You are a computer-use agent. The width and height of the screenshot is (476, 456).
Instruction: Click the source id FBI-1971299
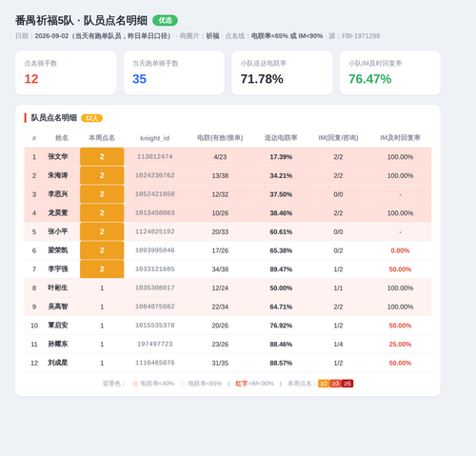click(361, 36)
